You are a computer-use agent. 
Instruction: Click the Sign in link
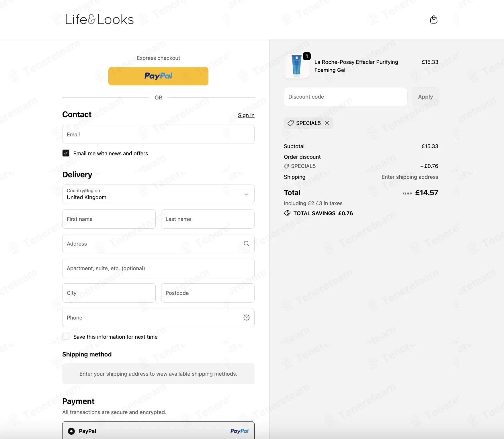click(x=246, y=115)
